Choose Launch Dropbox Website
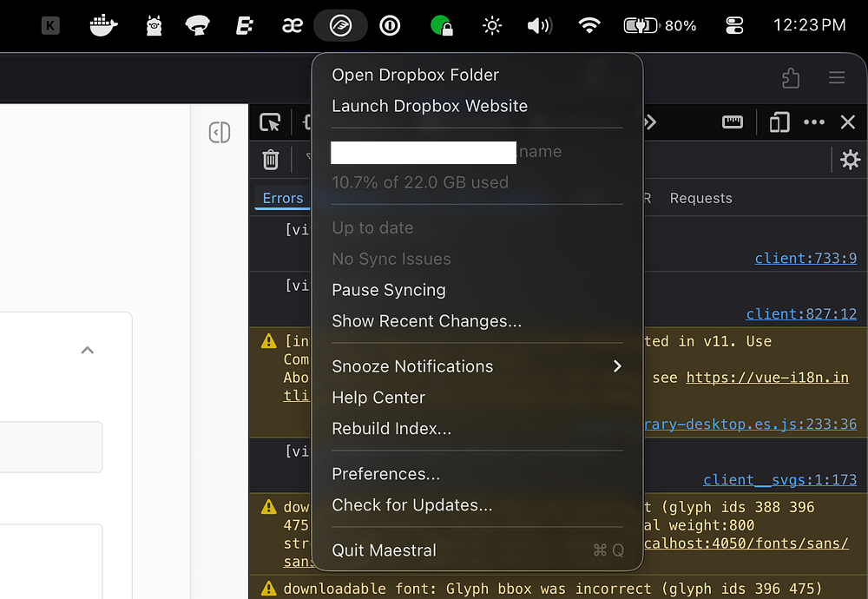This screenshot has width=868, height=599. 477,106
